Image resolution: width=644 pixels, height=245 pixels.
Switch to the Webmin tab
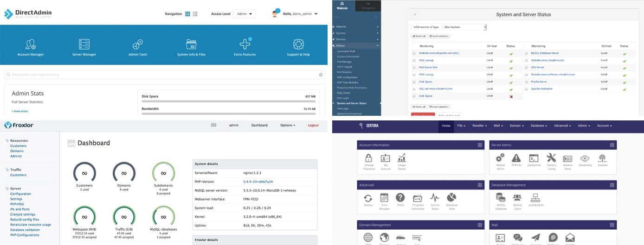(x=342, y=6)
